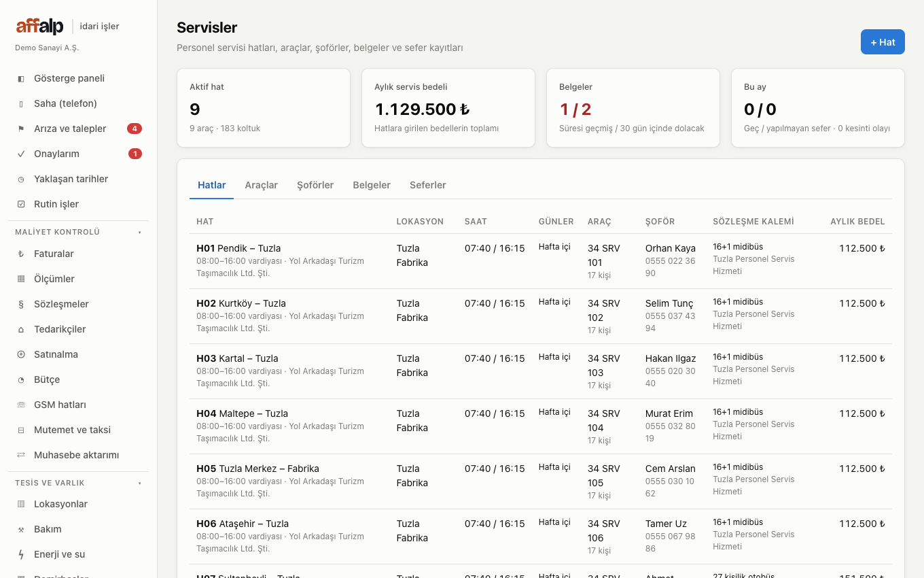Open the Aktif hat summary card
924x578 pixels.
pos(264,107)
